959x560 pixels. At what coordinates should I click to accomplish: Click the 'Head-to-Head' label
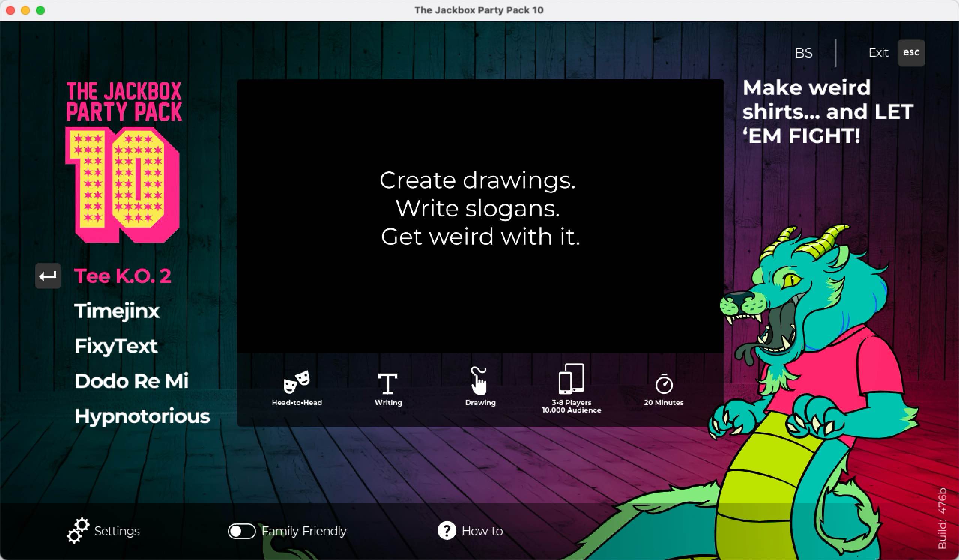point(297,403)
